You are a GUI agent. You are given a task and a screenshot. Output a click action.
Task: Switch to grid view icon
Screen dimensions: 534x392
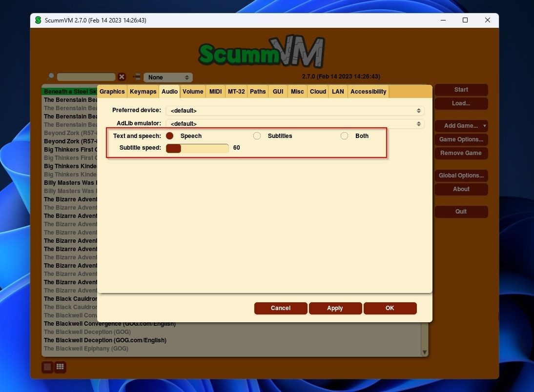(x=60, y=367)
